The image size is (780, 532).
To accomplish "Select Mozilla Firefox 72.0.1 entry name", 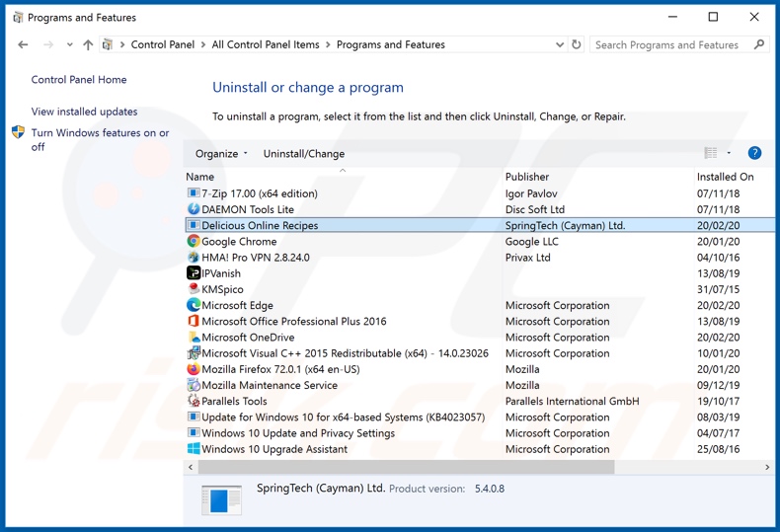I will pyautogui.click(x=280, y=369).
